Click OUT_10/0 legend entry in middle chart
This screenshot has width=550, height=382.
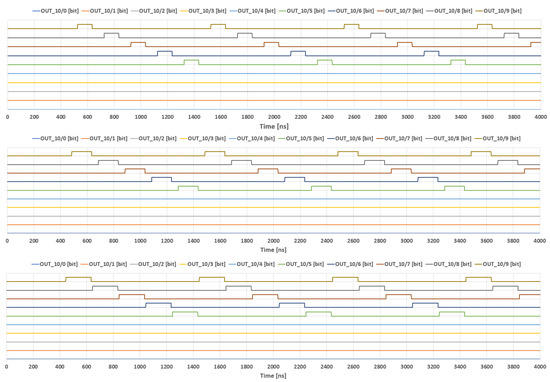[x=55, y=139]
